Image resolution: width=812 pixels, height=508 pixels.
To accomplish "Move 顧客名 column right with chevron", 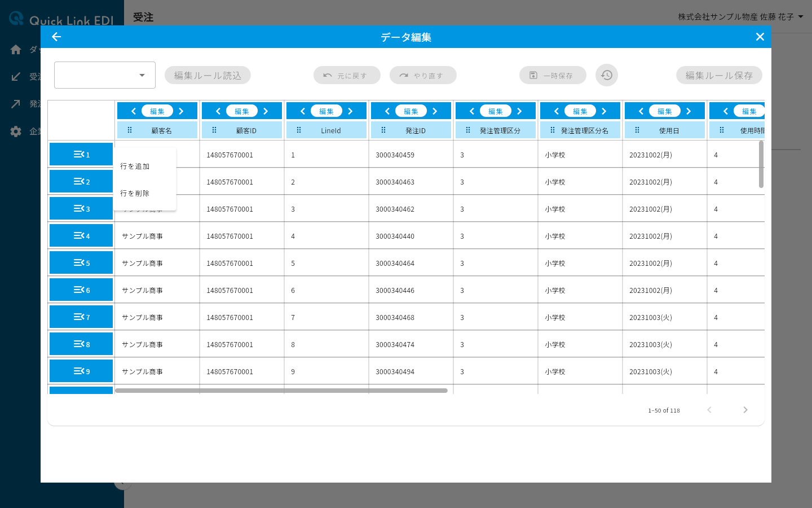I will point(181,111).
